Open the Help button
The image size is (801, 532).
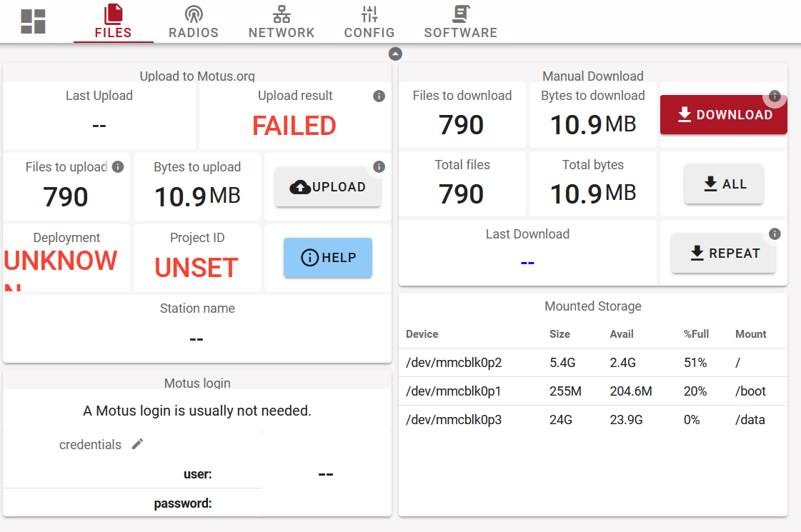point(328,258)
